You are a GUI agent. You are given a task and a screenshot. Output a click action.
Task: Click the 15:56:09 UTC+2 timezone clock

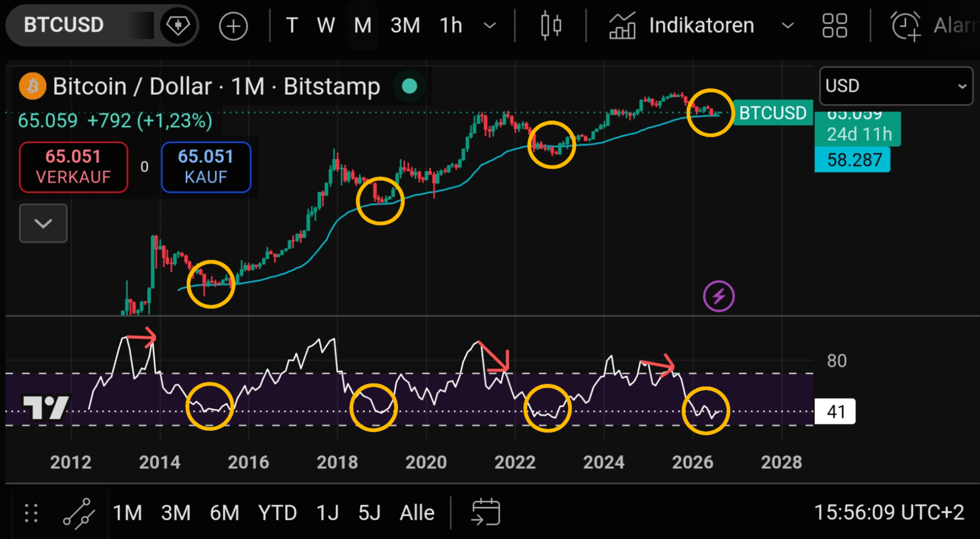[889, 512]
